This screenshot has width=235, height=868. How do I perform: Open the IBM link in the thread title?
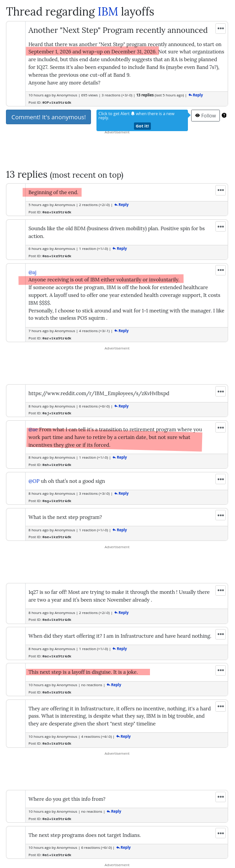tap(108, 11)
